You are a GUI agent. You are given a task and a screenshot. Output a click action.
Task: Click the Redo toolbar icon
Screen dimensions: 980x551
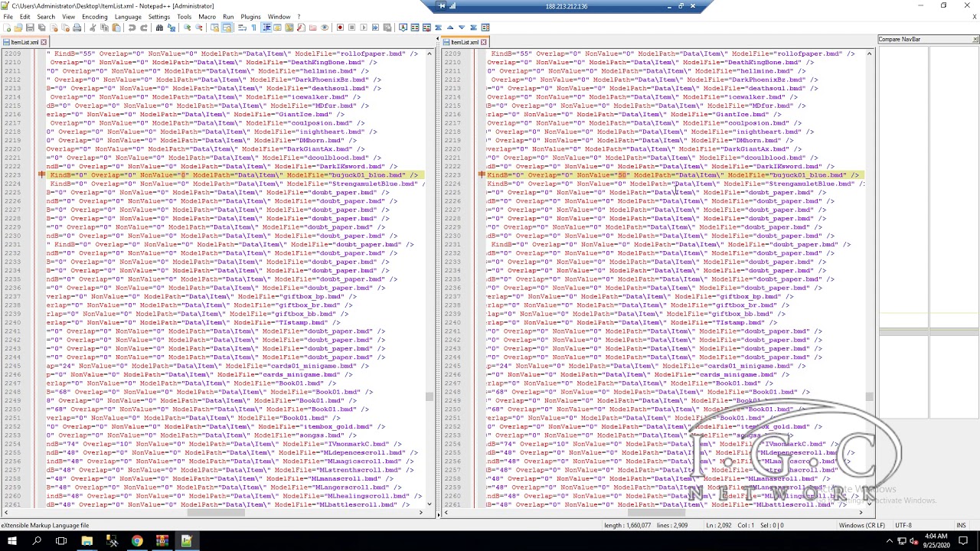(144, 28)
